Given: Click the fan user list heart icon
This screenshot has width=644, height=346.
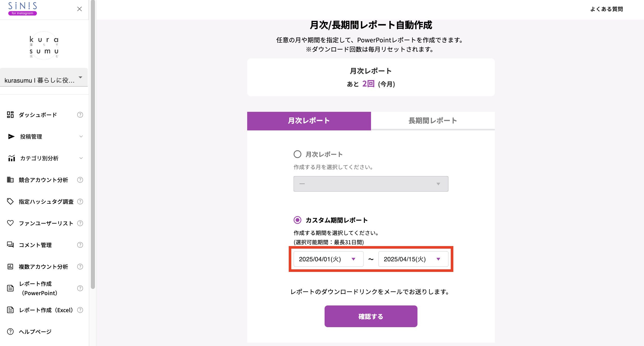Looking at the screenshot, I should click(x=10, y=223).
